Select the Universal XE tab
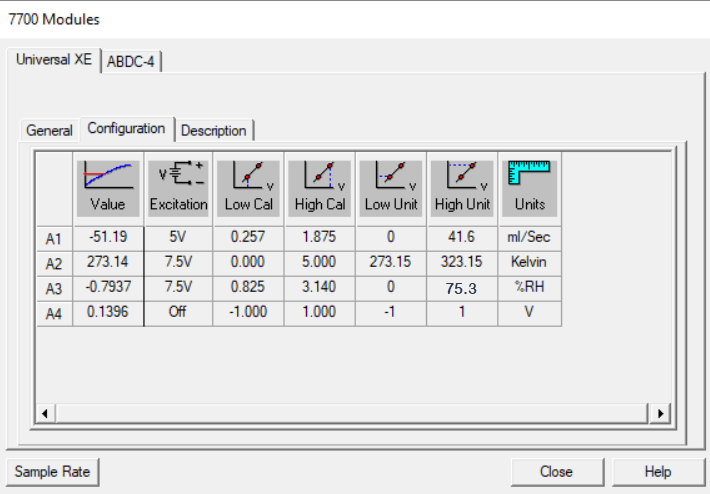 55,59
